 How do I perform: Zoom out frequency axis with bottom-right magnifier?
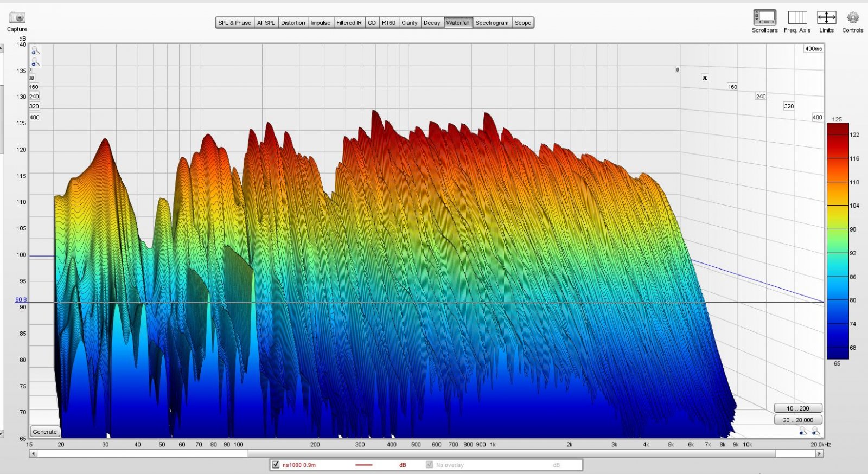click(803, 431)
